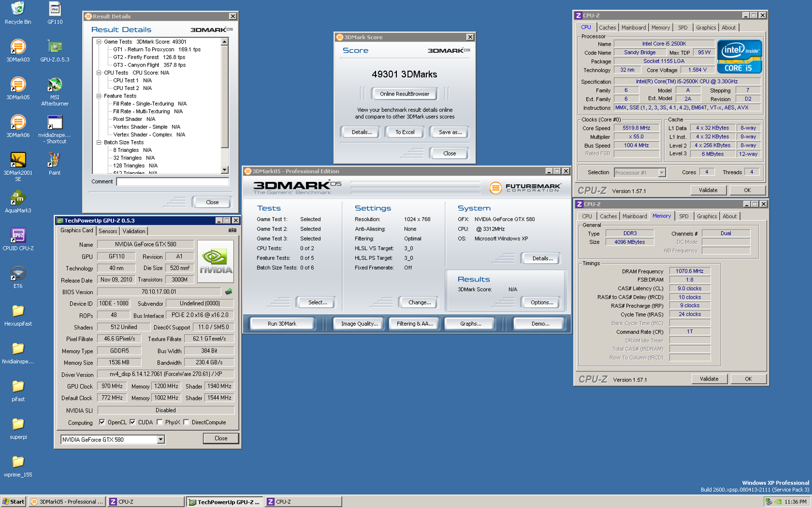Collapse the Game Tests tree node

[x=99, y=42]
